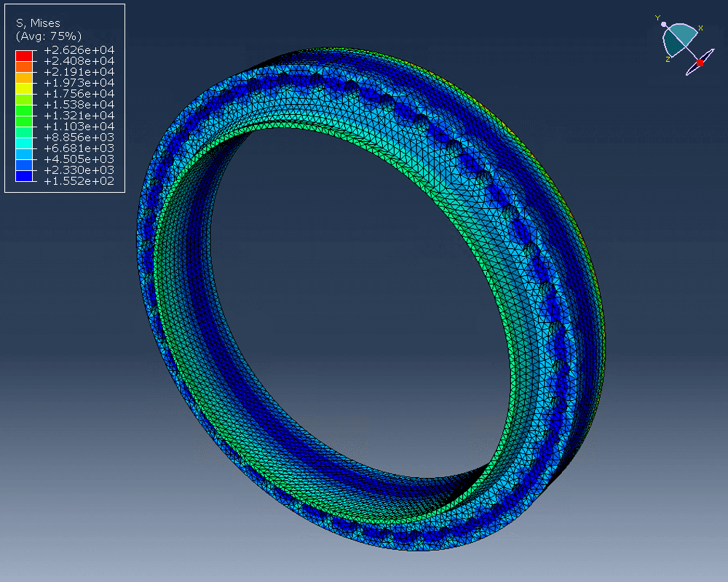Select the Y axis label on compass

(657, 18)
